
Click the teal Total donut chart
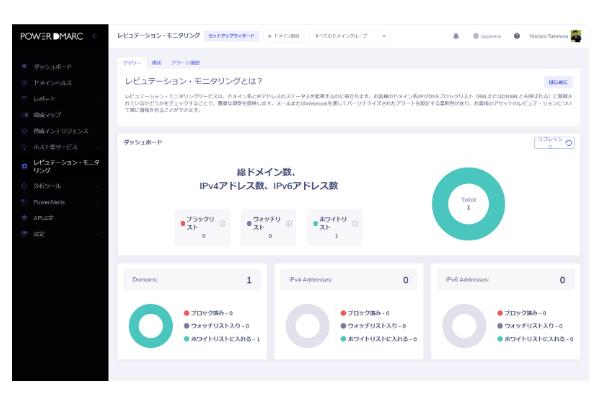click(466, 203)
